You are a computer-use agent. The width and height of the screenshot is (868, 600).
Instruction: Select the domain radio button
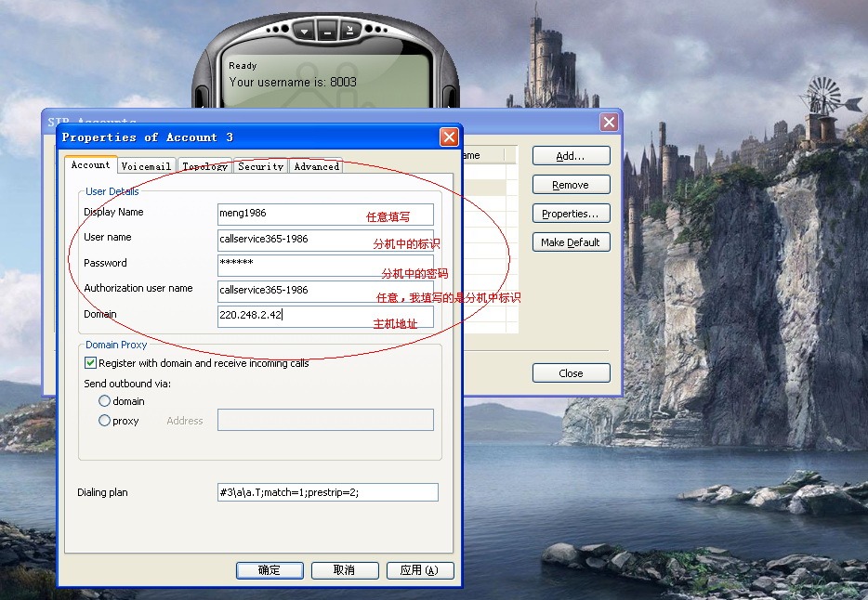105,401
